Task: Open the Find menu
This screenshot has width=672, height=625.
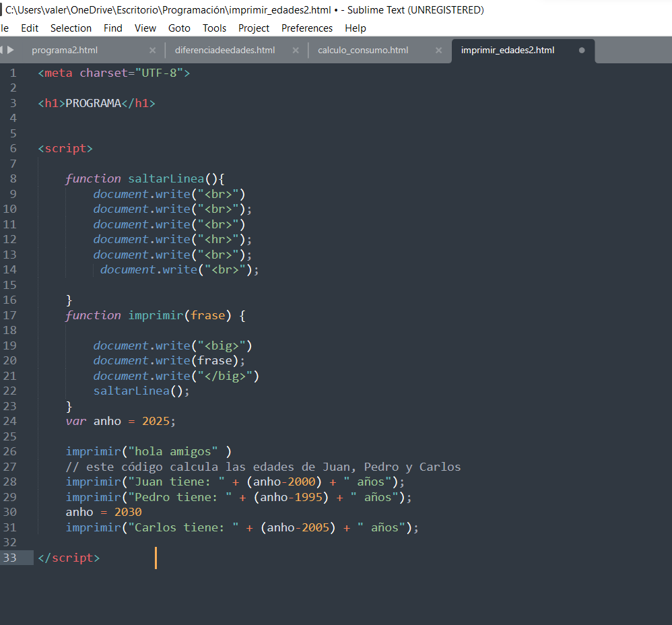Action: (x=113, y=28)
